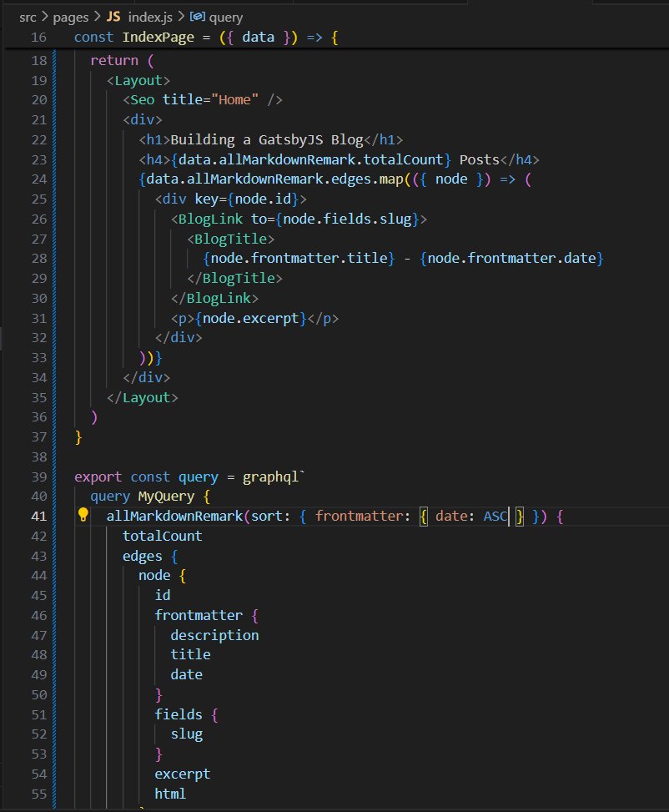669x812 pixels.
Task: Click node field on line 44
Action: 154,575
